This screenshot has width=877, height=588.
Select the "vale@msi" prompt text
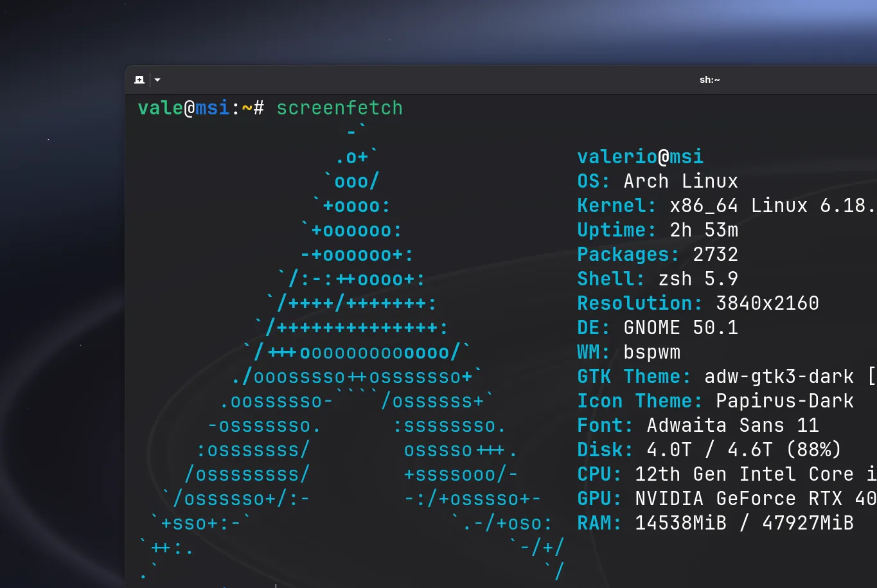tap(184, 108)
